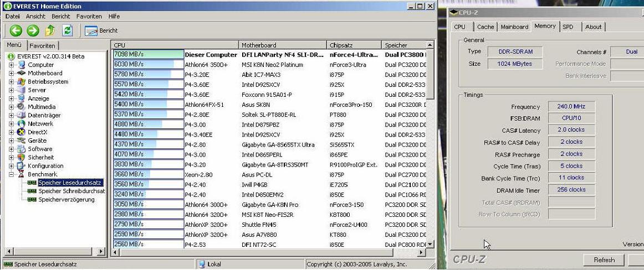The image size is (644, 270).
Task: Click the Speicher Schreibdurchsatz memory chip icon
Action: (x=32, y=191)
